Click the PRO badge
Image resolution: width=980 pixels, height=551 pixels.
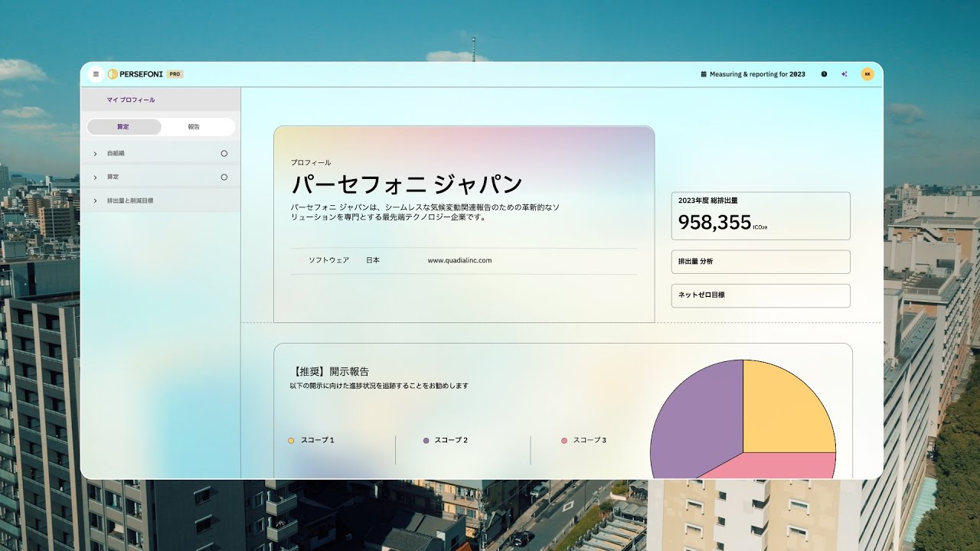175,74
